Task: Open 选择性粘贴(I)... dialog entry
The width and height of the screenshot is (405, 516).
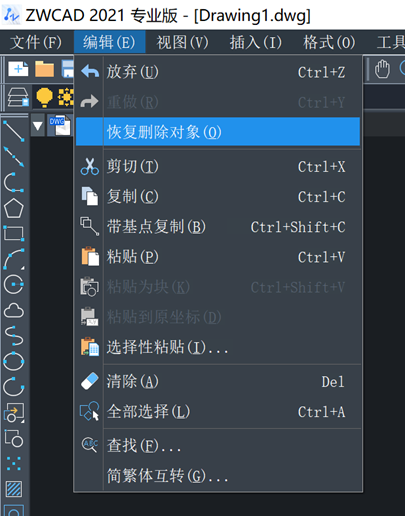Action: pos(218,347)
